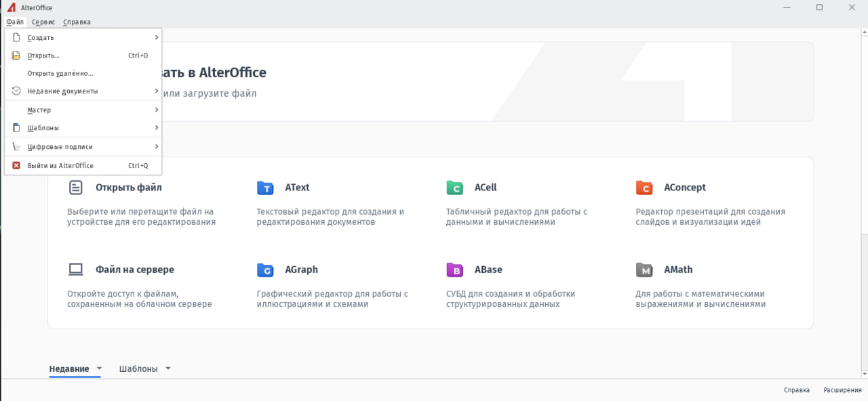This screenshot has width=868, height=401.
Task: Open the ABase database icon
Action: pyautogui.click(x=454, y=270)
